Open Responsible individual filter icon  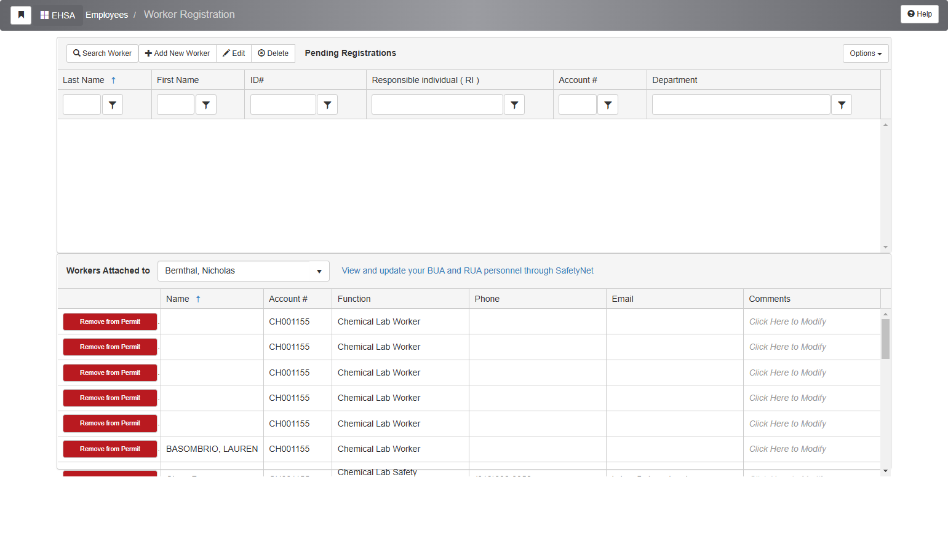[x=514, y=105]
